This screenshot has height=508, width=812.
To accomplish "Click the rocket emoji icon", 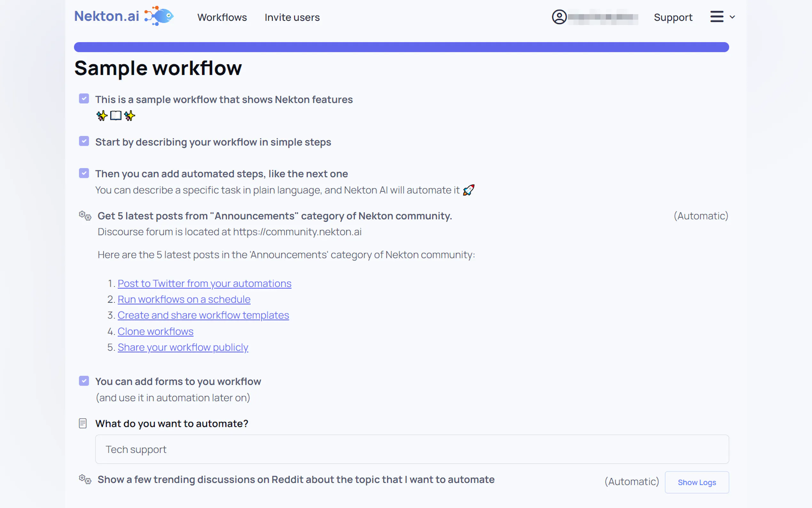I will click(x=469, y=190).
